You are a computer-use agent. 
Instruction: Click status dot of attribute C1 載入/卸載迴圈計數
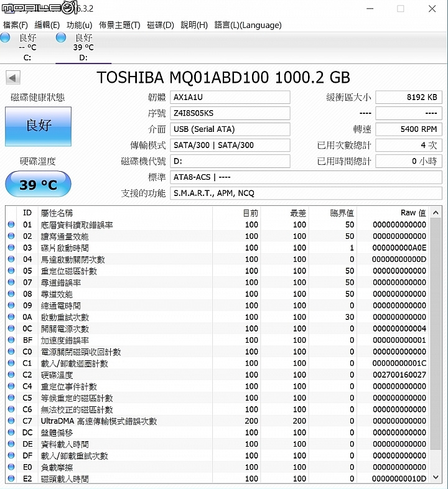click(x=11, y=363)
